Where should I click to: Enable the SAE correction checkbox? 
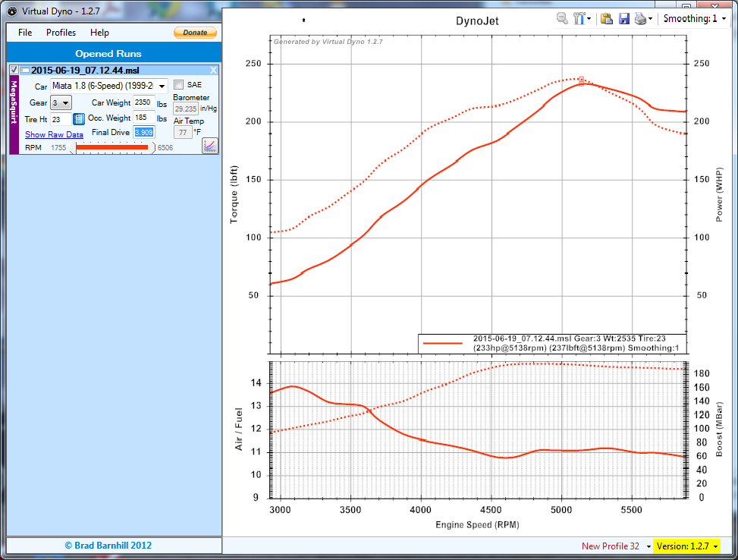click(x=179, y=84)
